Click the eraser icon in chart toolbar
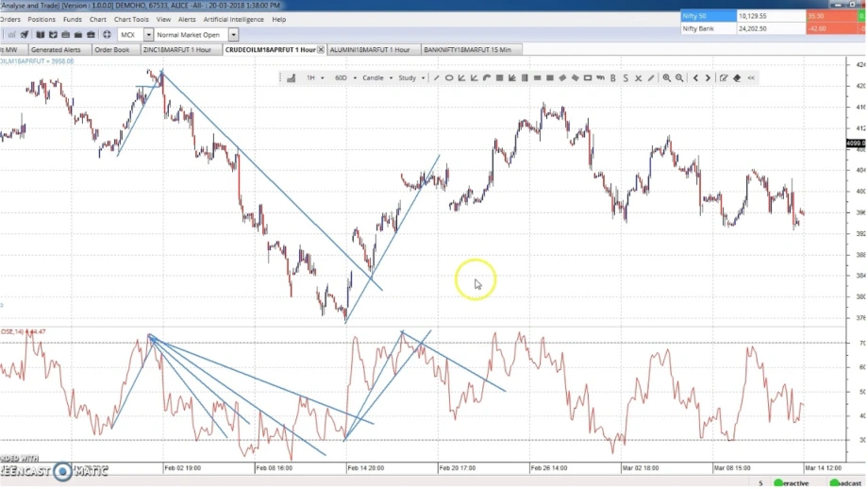 pos(737,78)
